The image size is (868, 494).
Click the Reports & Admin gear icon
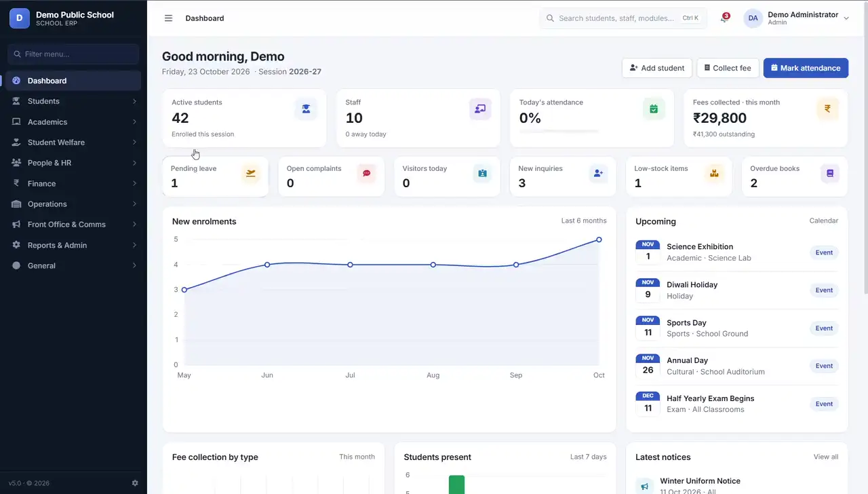16,245
